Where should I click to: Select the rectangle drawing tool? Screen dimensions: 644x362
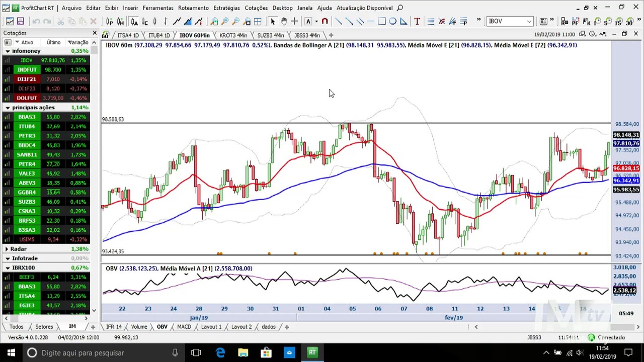(382, 21)
